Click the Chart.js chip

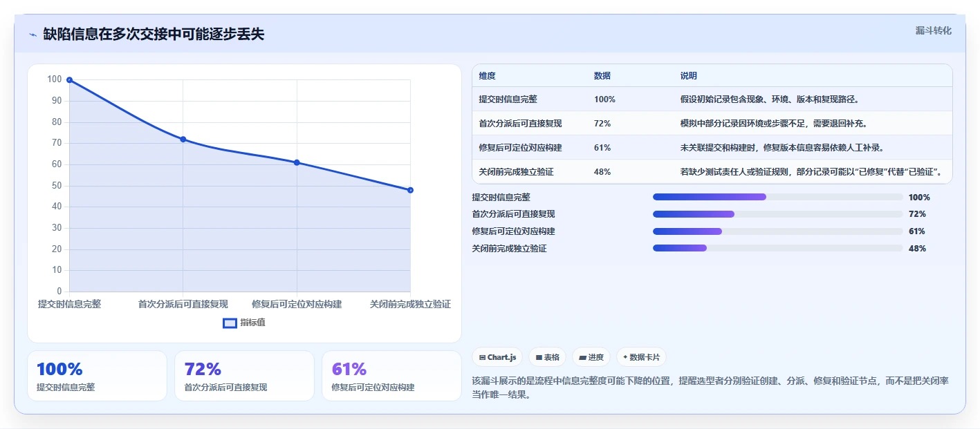(497, 357)
